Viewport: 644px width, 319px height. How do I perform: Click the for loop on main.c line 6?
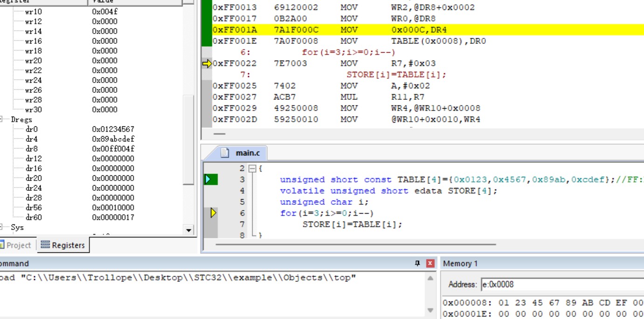coord(327,213)
